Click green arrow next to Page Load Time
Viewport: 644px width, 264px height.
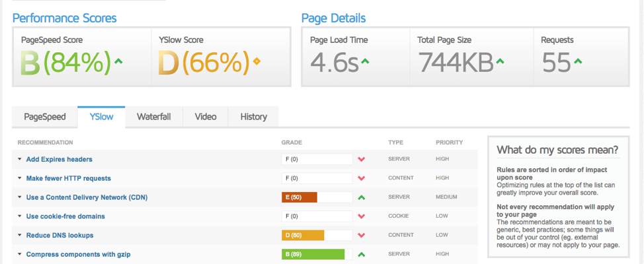pos(365,61)
